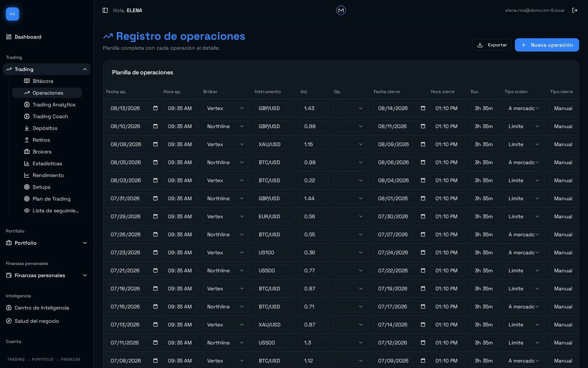This screenshot has width=588, height=368.
Task: Click Manual close type in 07/11/2026 row
Action: (x=564, y=343)
